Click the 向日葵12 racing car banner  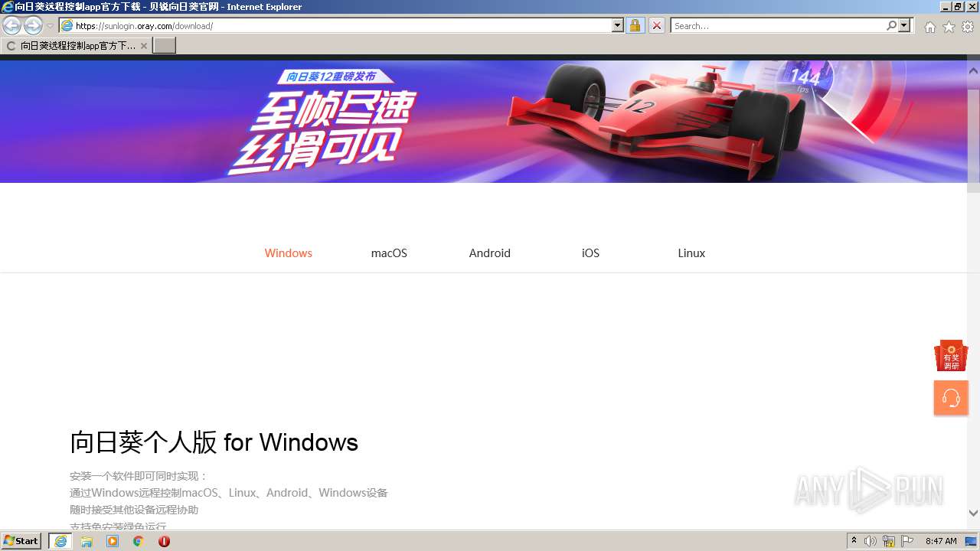[482, 121]
